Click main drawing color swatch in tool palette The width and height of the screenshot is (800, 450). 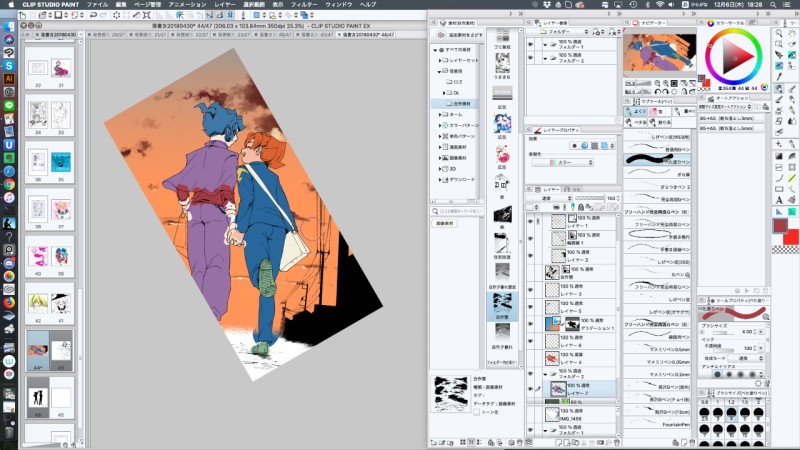(780, 226)
